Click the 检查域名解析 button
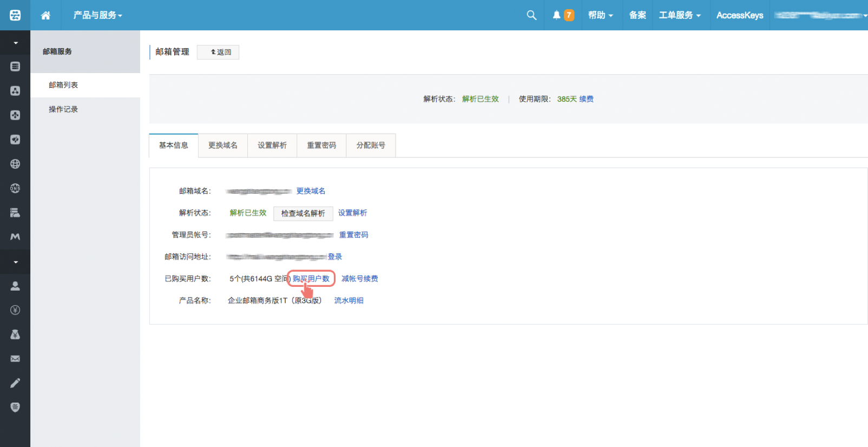The image size is (868, 447). pyautogui.click(x=303, y=214)
